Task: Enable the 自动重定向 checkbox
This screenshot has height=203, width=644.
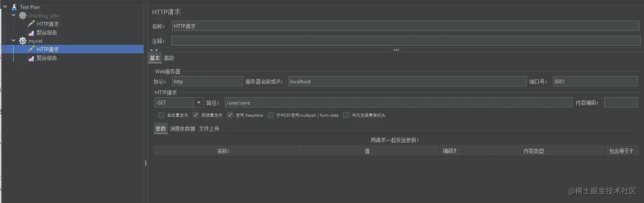Action: (x=161, y=115)
